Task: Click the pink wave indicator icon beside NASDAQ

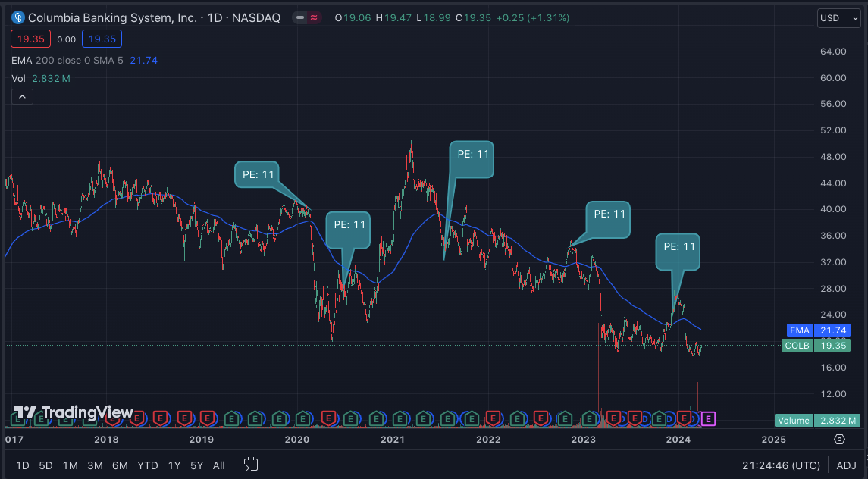Action: [x=314, y=17]
